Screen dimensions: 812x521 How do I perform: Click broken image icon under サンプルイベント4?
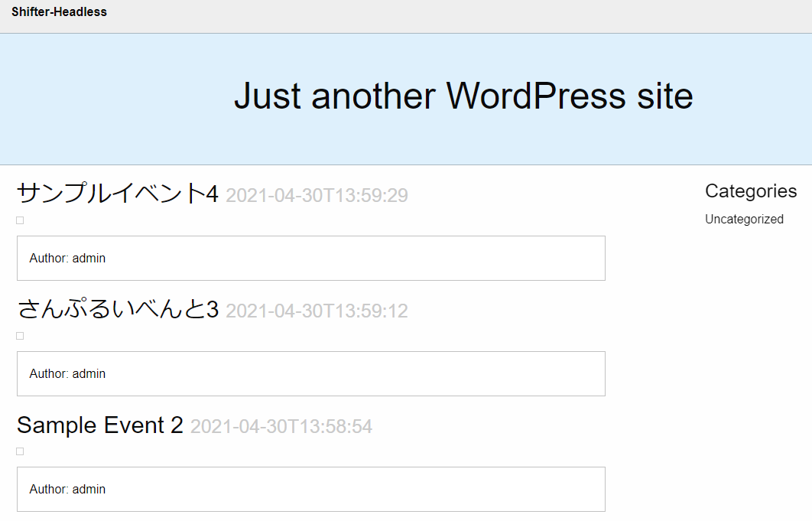(20, 220)
